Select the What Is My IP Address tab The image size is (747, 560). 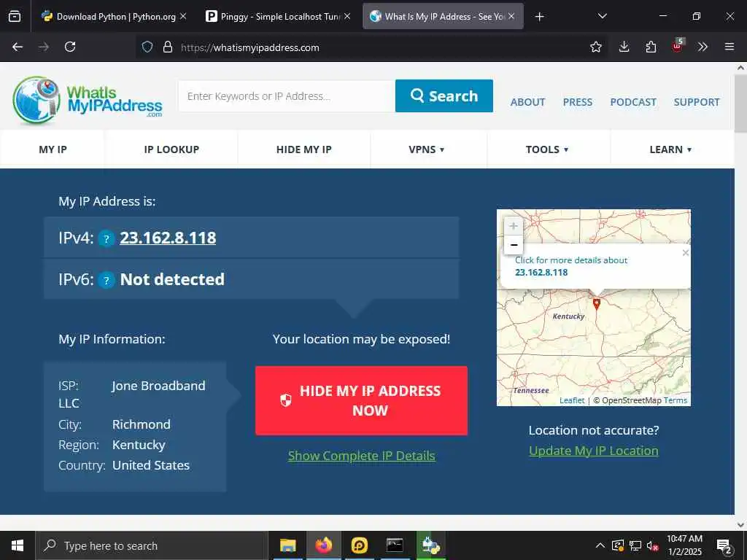[x=443, y=16]
